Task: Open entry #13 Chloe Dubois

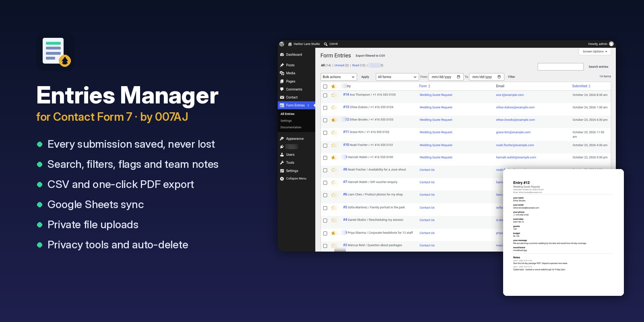Action: pyautogui.click(x=368, y=107)
